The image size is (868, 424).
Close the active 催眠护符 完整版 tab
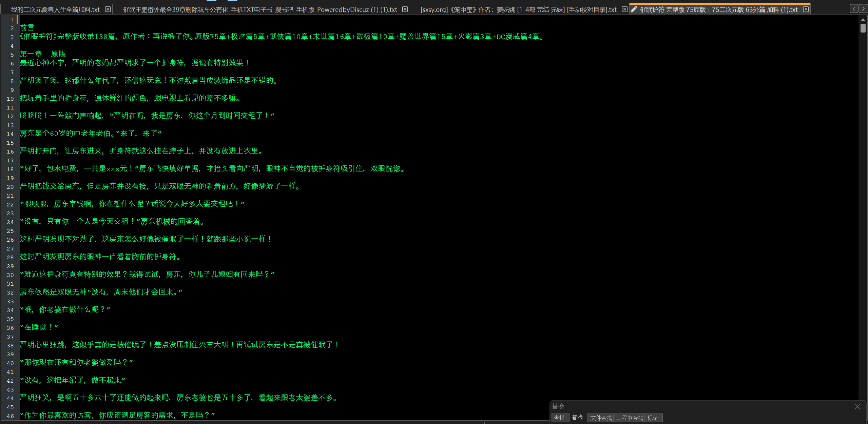806,9
